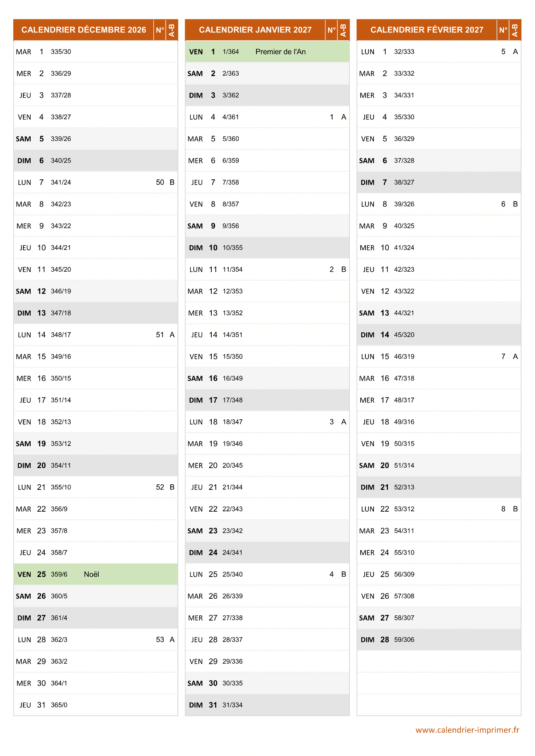Select Thursday December 31 row
The image size is (535, 756).
click(x=96, y=705)
